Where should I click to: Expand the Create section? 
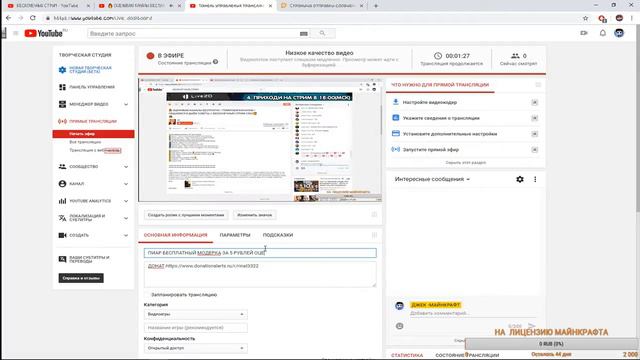126,235
